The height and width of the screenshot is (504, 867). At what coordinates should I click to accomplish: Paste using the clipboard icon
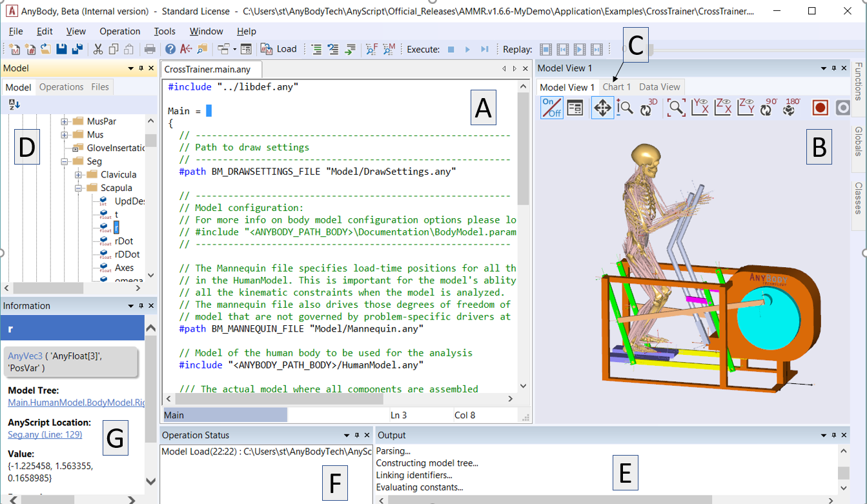(x=129, y=49)
